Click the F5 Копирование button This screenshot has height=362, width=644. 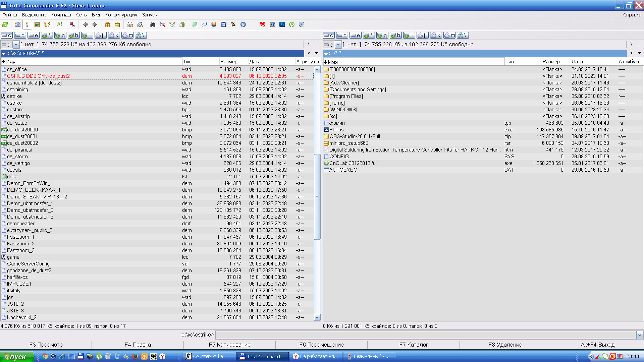pyautogui.click(x=230, y=345)
